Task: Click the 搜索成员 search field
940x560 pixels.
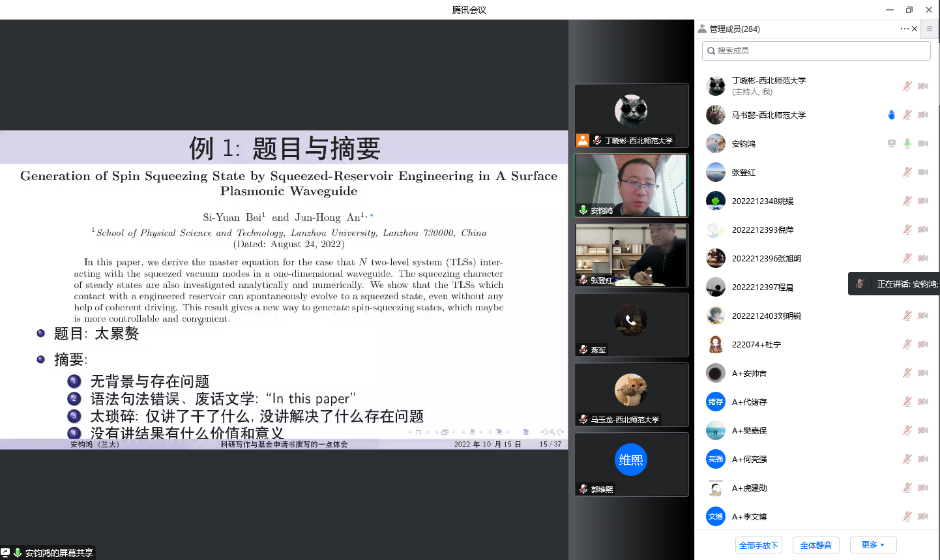Action: (816, 51)
